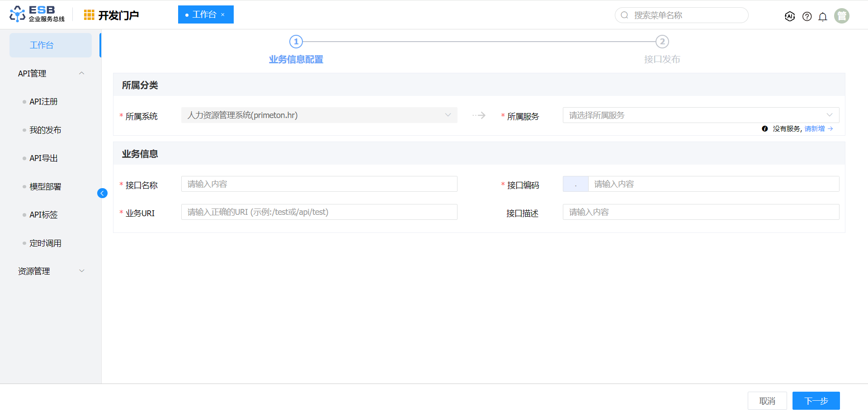The width and height of the screenshot is (868, 417).
Task: Click the 请新增 link
Action: (x=815, y=129)
